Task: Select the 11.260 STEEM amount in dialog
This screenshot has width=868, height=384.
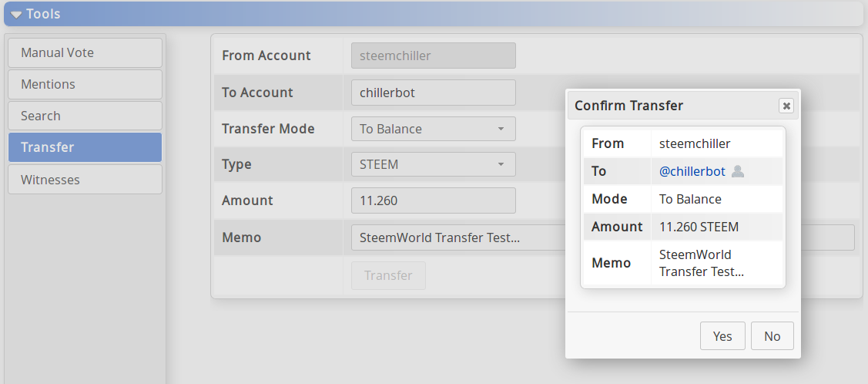Action: (699, 227)
